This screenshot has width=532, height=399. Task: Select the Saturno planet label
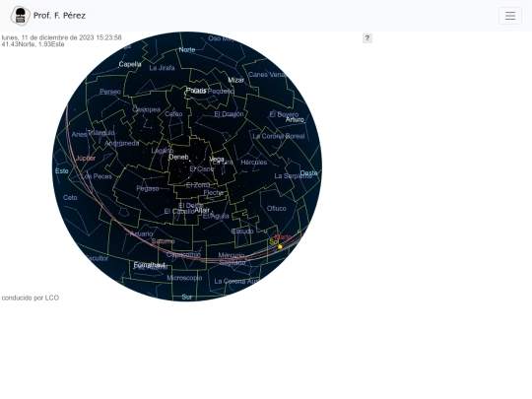click(x=164, y=241)
